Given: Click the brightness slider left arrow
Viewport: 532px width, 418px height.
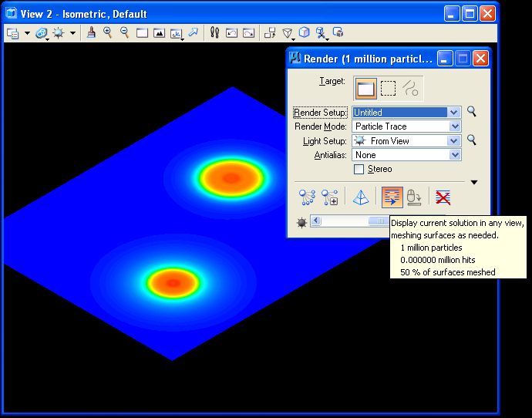Looking at the screenshot, I should [316, 221].
